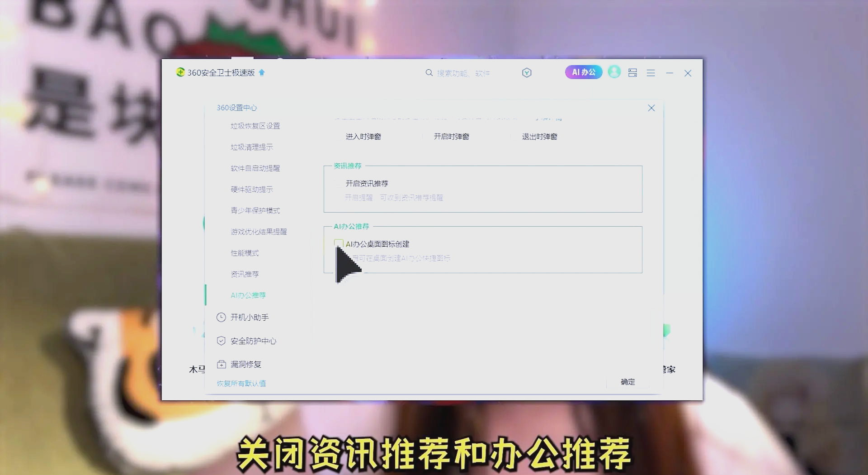Toggle the 开启时弹窗 option
Screen dimensions: 868x475
tap(447, 137)
